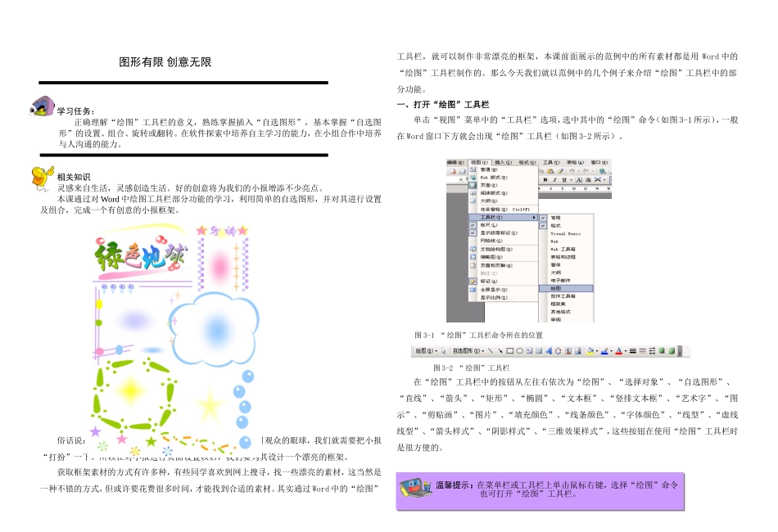Screen dimensions: 778x532
Task: Choose 显示比例(Z)... in the View menu
Action: coord(503,297)
